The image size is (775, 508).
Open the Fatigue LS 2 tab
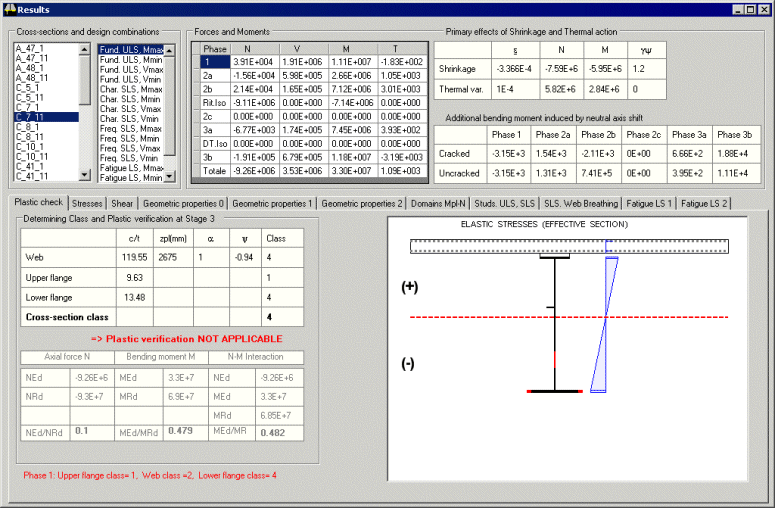point(704,203)
